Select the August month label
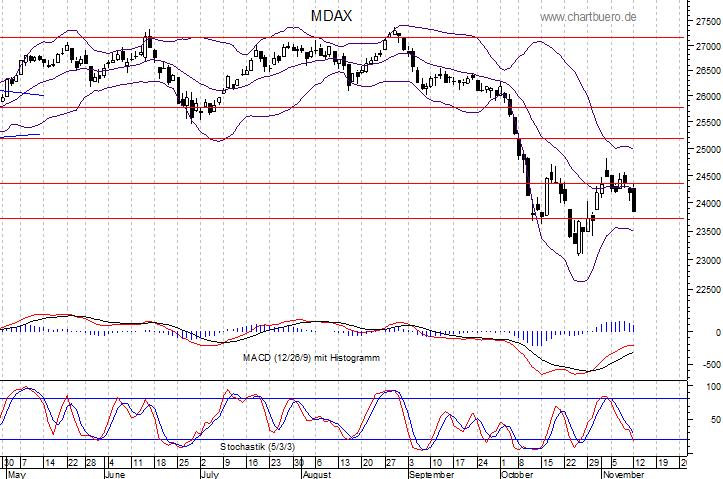The height and width of the screenshot is (479, 723). (316, 474)
